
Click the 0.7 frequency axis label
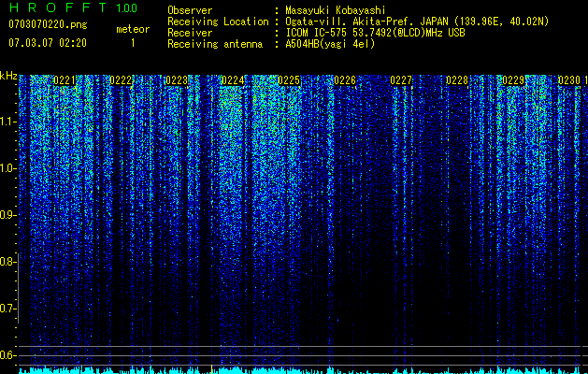(8, 309)
